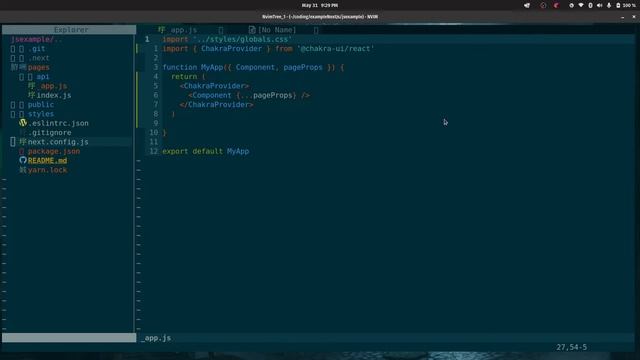Screen dimensions: 640x360
Task: Open the .gitignore file
Action: point(50,133)
